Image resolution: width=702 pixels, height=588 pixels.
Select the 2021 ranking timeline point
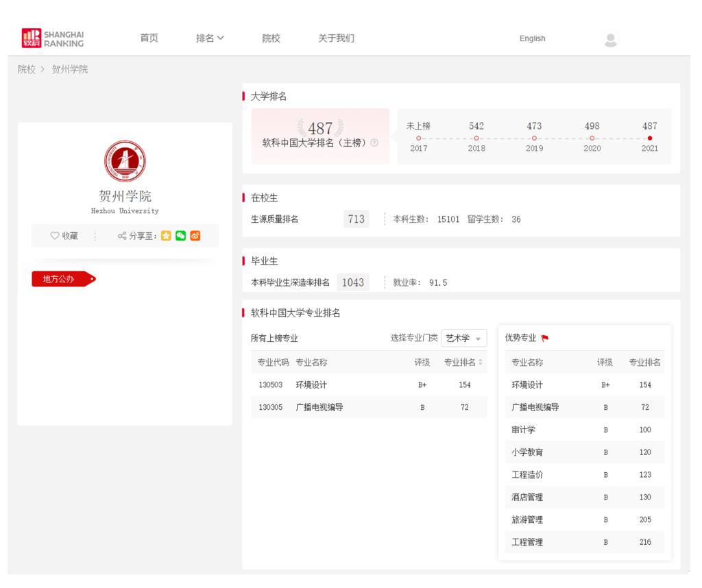coord(649,138)
